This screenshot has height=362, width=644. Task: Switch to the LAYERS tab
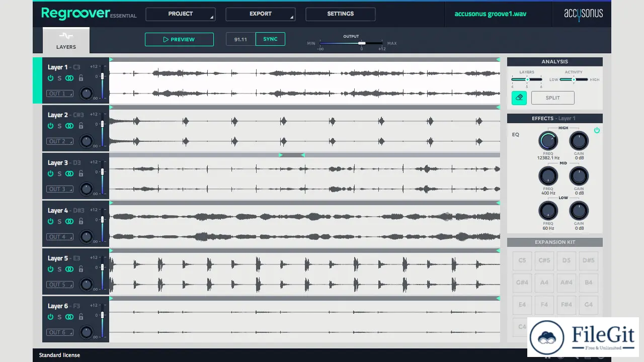[66, 40]
